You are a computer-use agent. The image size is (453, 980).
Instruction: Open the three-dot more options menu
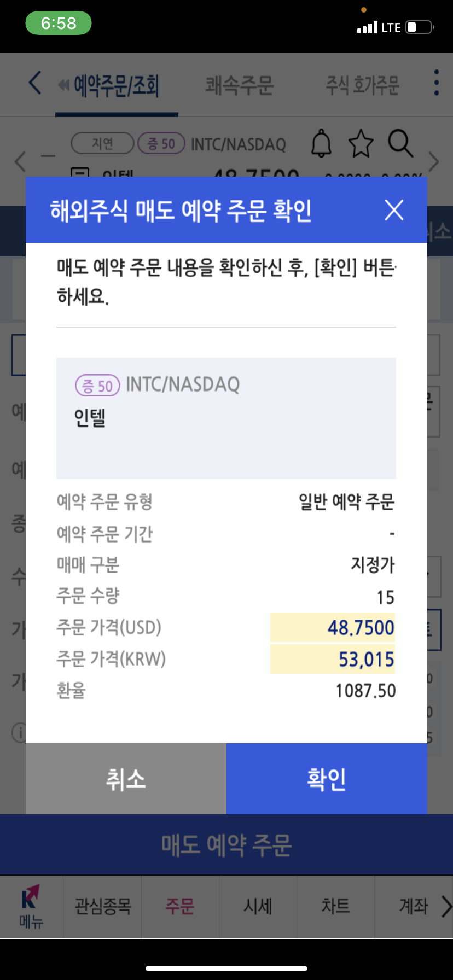click(x=436, y=83)
